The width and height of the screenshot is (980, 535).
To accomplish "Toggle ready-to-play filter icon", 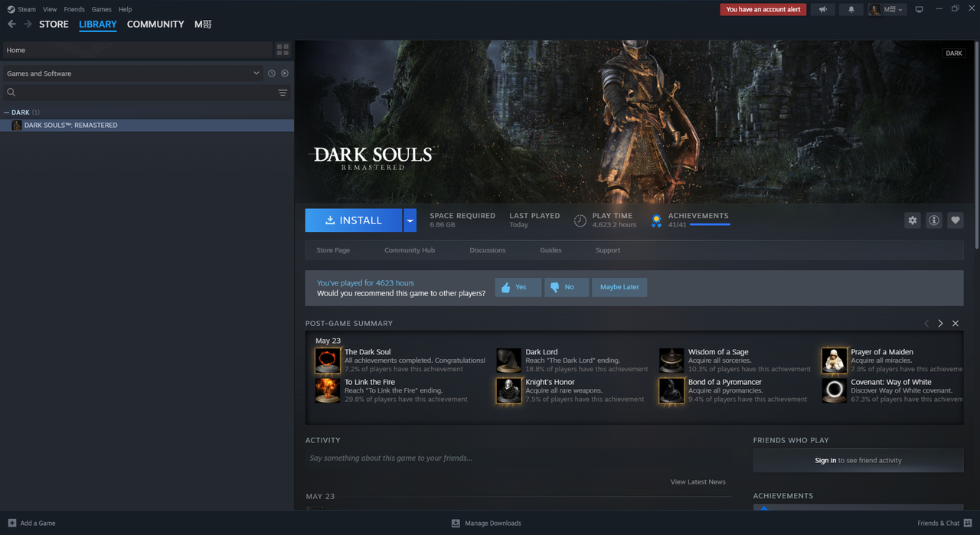I will tap(285, 73).
